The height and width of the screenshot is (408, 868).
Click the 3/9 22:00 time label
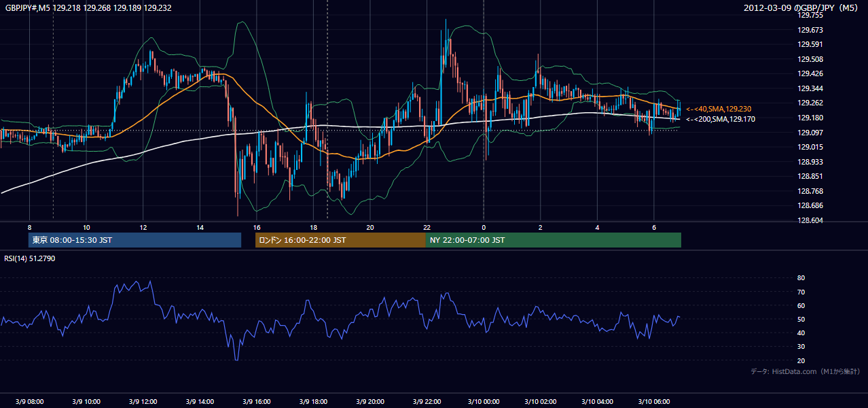(x=427, y=402)
